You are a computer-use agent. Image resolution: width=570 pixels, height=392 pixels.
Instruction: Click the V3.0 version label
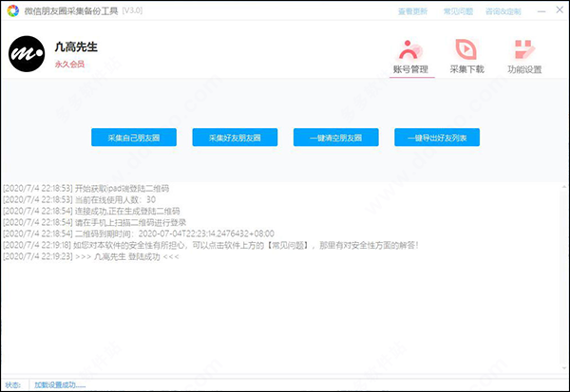point(132,10)
